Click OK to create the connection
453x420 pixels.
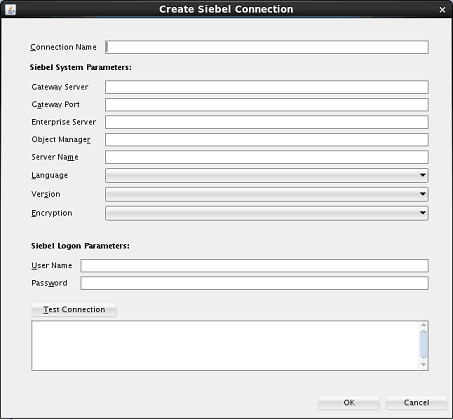(x=349, y=403)
